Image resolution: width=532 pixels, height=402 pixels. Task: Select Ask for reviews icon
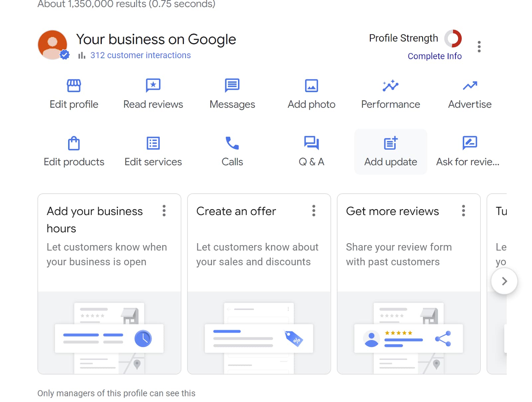coord(469,144)
